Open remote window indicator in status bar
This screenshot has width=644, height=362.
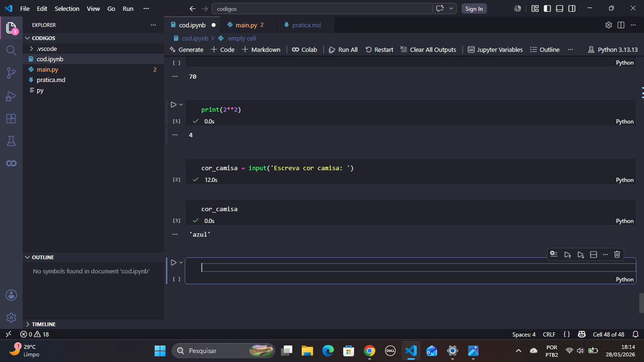8,334
